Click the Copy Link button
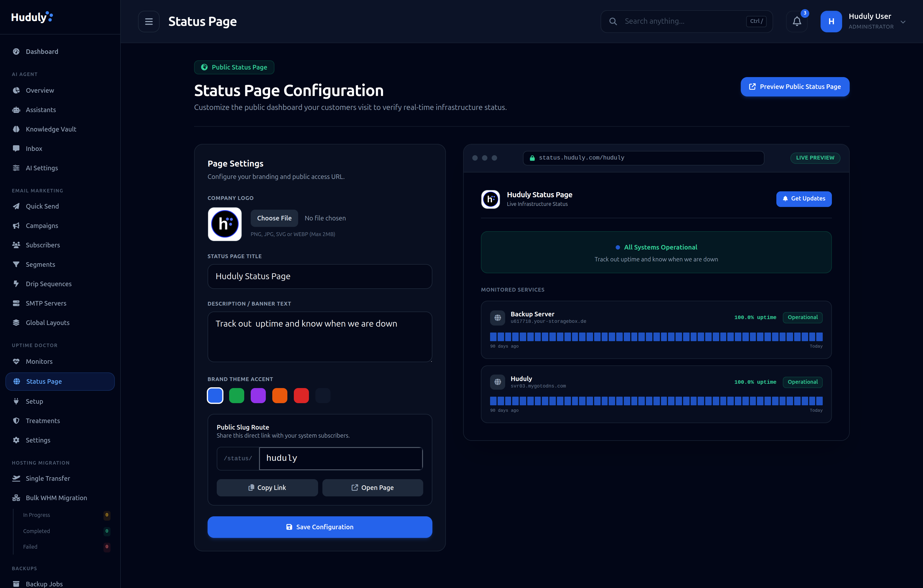The width and height of the screenshot is (923, 588). point(267,488)
